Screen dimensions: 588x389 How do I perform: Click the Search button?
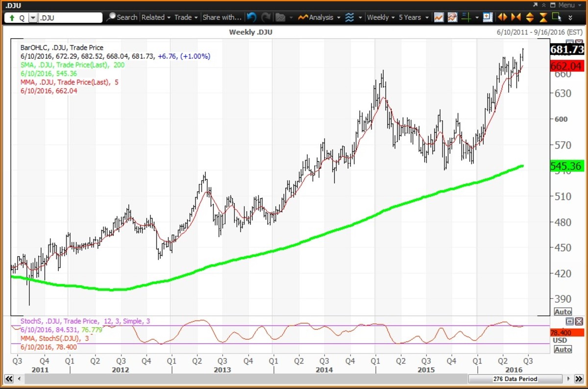pos(122,17)
